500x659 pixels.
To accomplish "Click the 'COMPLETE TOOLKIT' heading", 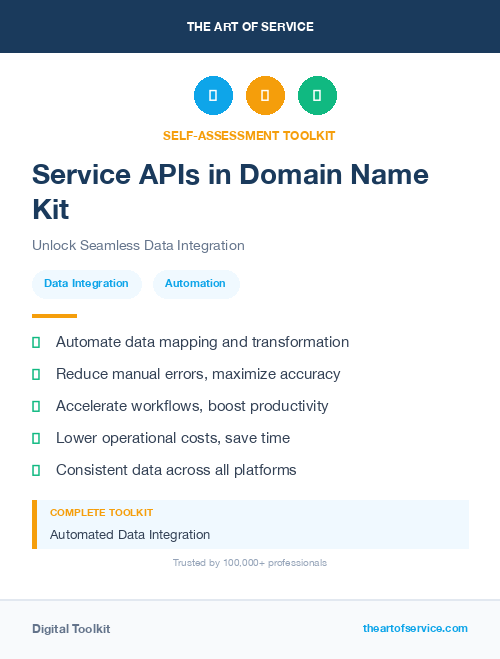I will (x=101, y=512).
